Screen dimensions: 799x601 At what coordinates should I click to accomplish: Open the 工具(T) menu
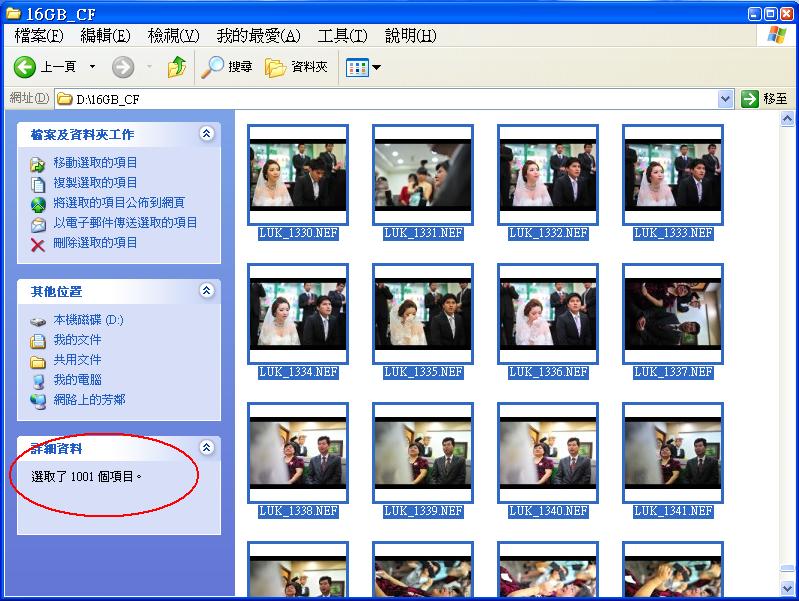342,36
